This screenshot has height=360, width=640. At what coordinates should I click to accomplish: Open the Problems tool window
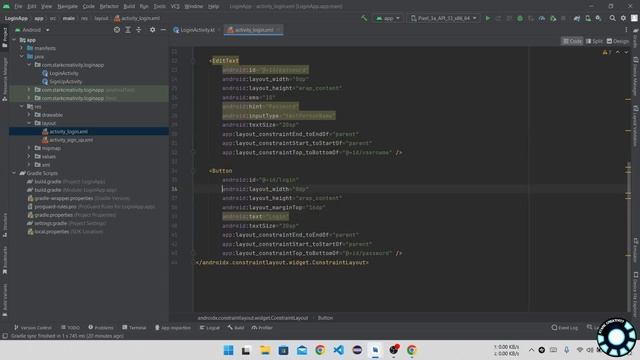point(101,328)
